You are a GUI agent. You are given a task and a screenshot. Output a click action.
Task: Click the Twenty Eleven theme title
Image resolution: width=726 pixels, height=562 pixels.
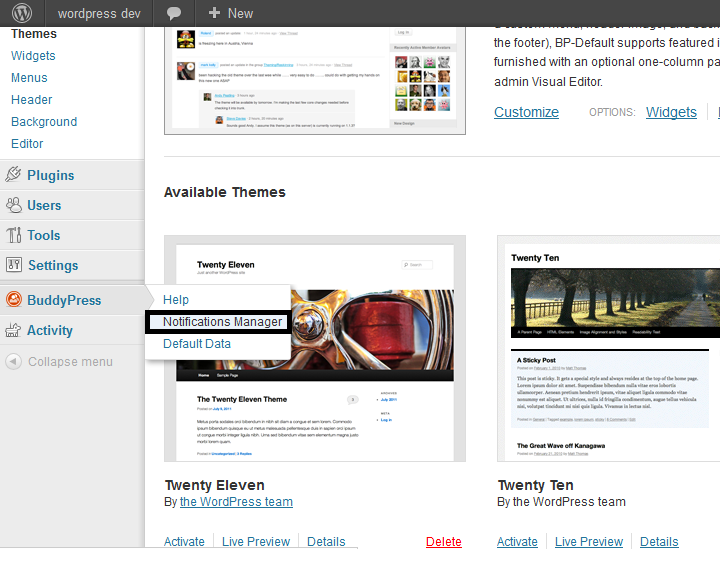tap(214, 485)
